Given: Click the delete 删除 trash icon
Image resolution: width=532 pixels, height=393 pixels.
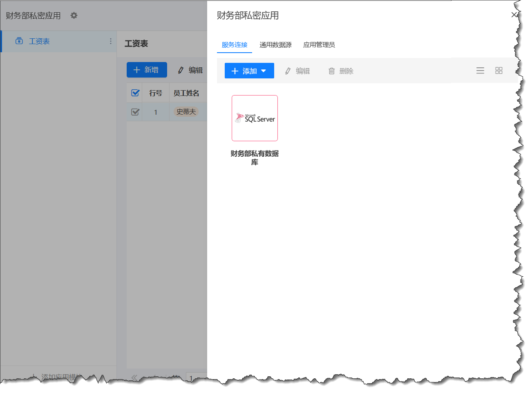Looking at the screenshot, I should pyautogui.click(x=332, y=71).
